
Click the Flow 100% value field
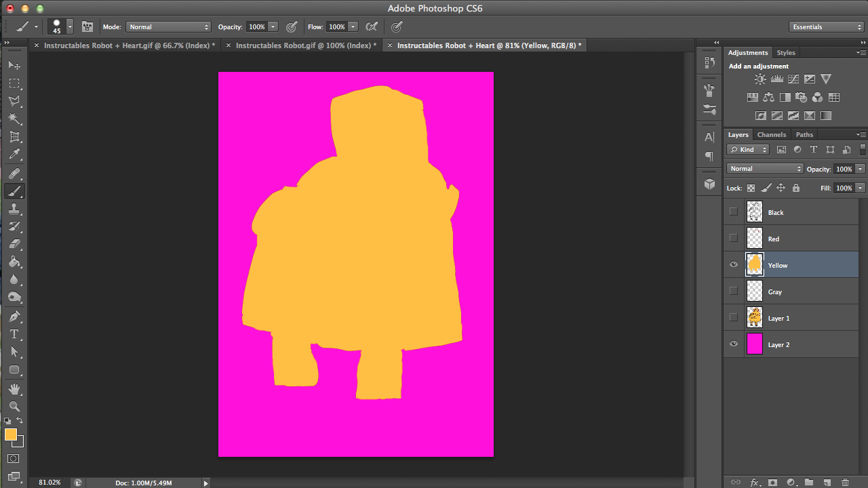[337, 27]
